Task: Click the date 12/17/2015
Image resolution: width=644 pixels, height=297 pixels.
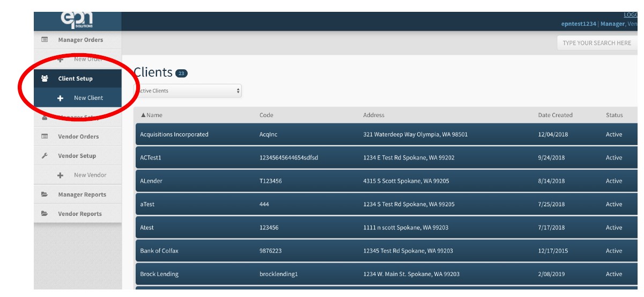Action: point(553,251)
